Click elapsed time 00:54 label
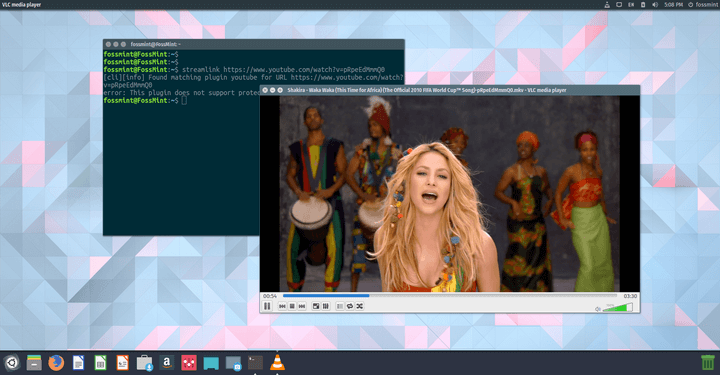Image resolution: width=720 pixels, height=375 pixels. tap(270, 296)
